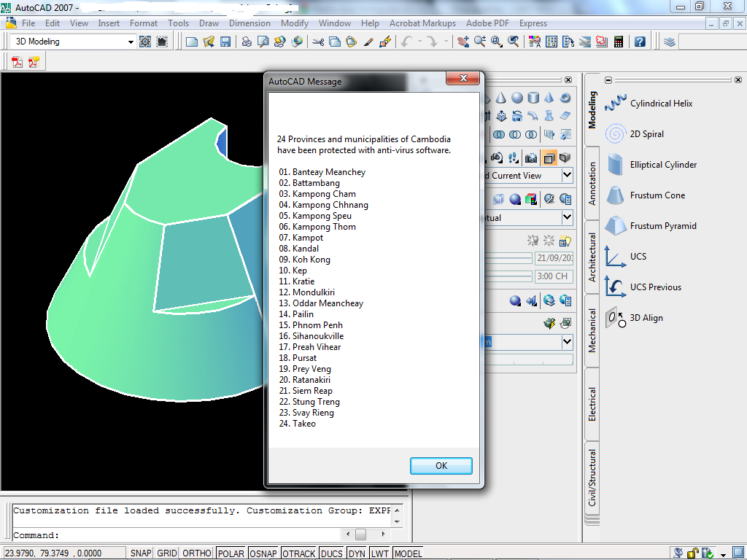Click the Redo arrow icon
747x560 pixels.
(x=432, y=42)
